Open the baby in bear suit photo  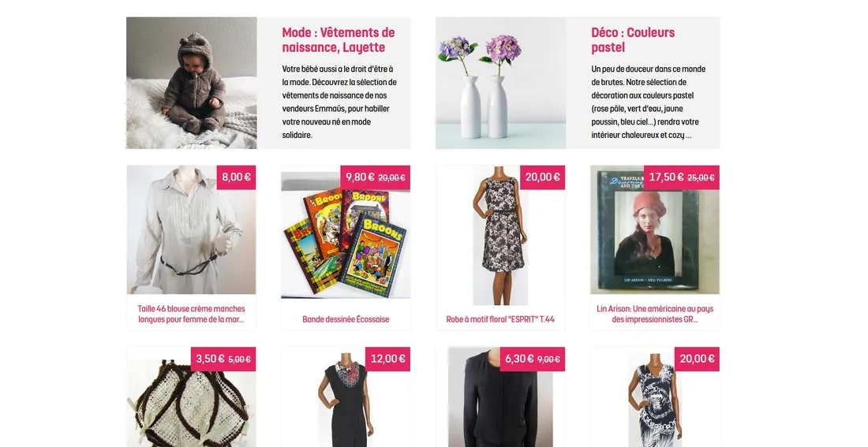[192, 83]
